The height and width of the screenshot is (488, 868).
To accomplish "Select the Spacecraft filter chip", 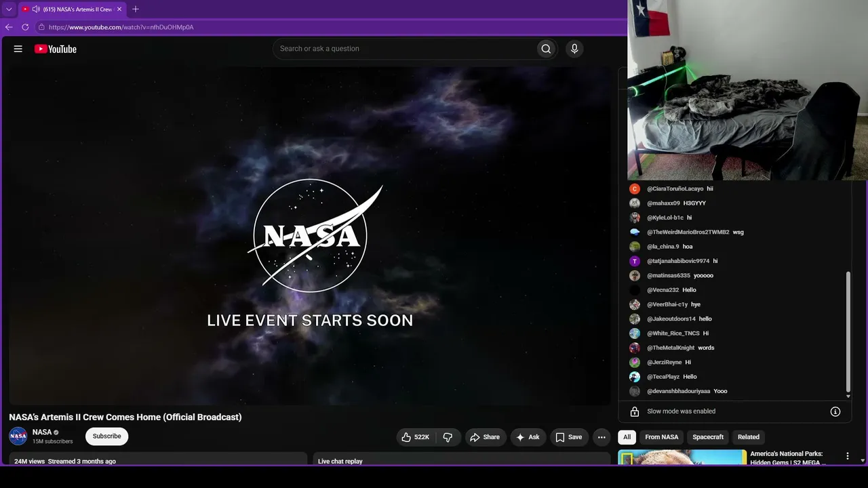I will (708, 437).
